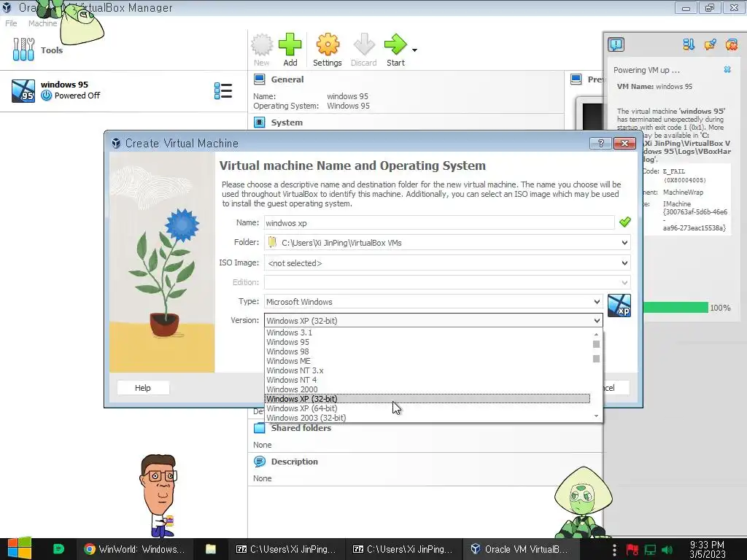Click the notification center icon
The width and height of the screenshot is (747, 560).
tap(616, 44)
